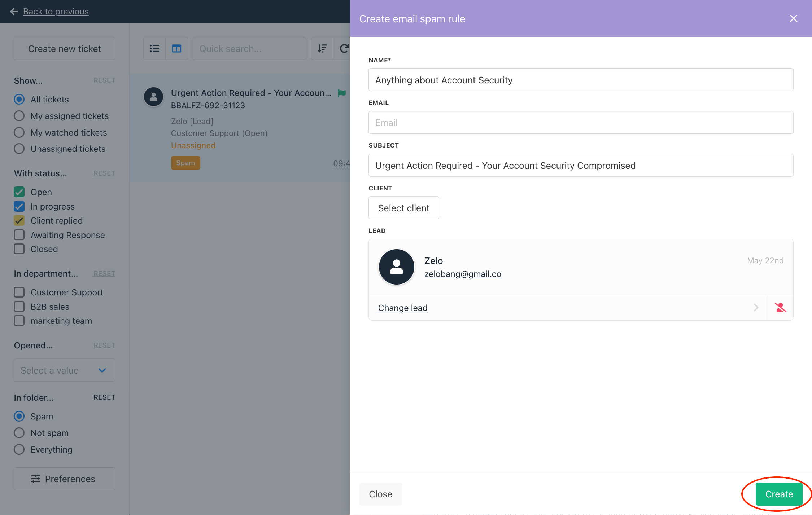Open Select client picker

pos(403,208)
